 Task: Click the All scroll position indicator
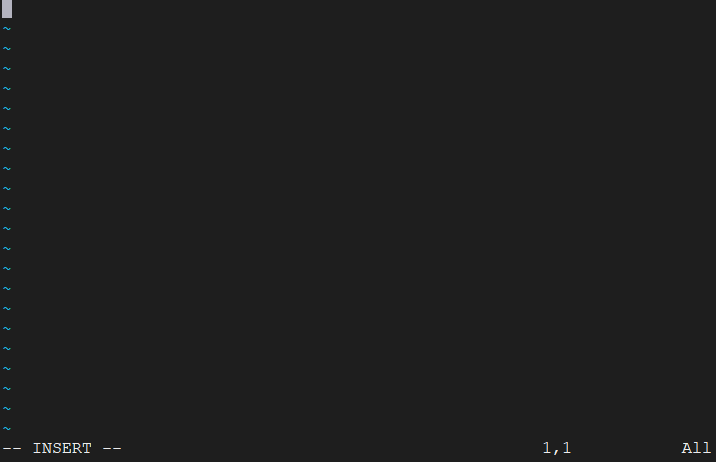[x=696, y=448]
